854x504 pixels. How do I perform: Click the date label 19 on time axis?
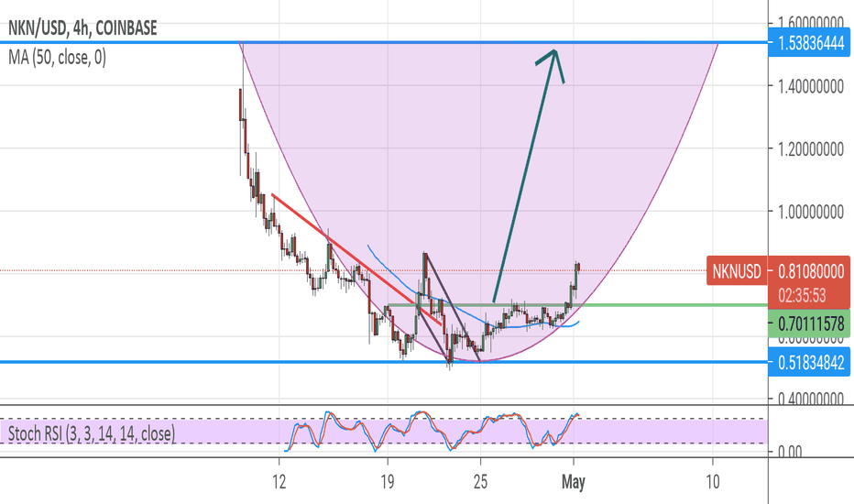click(388, 482)
